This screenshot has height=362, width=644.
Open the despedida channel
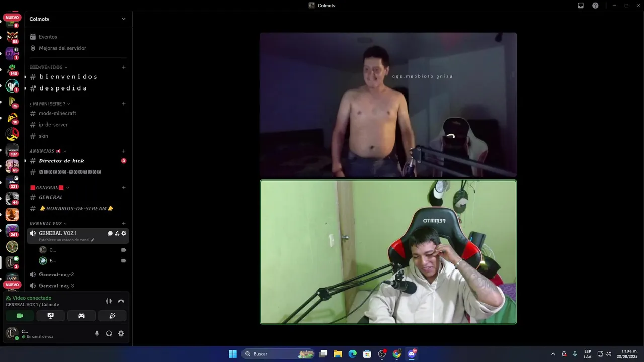(78, 88)
